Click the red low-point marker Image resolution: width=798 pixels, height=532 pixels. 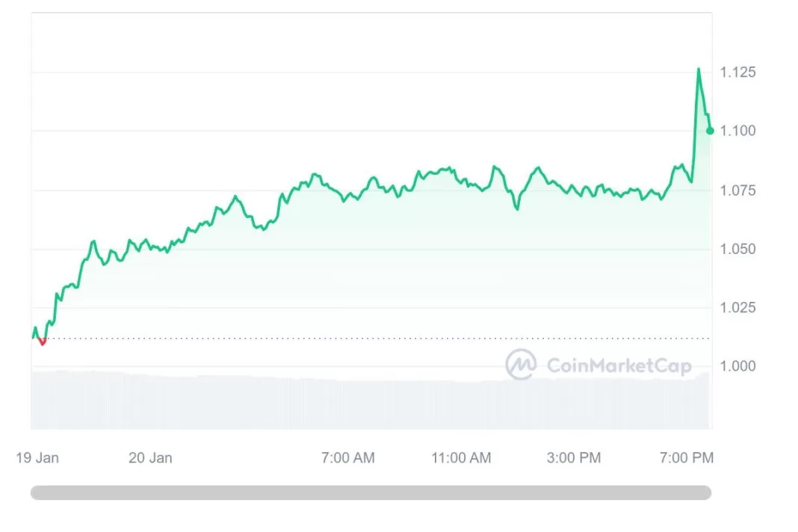(43, 342)
